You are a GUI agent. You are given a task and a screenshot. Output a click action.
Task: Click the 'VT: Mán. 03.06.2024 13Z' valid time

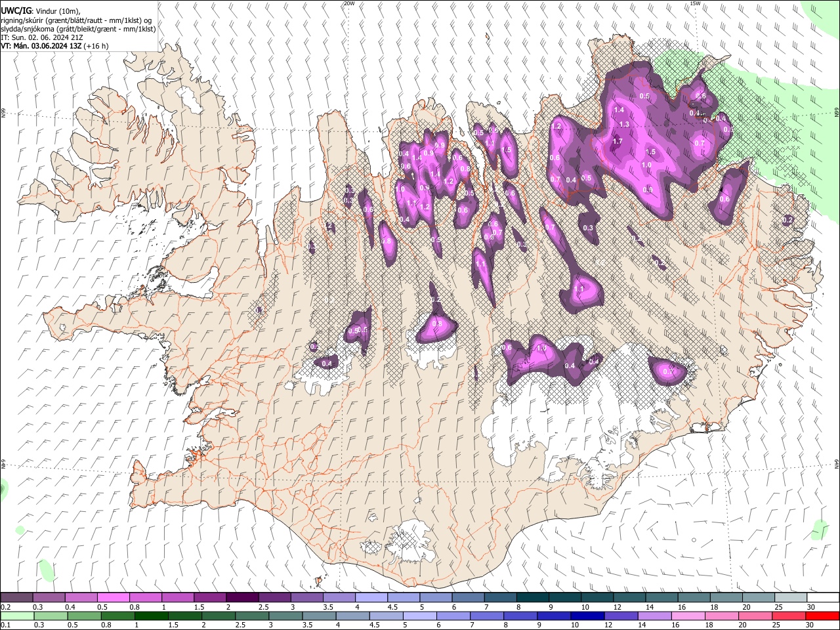(x=41, y=46)
